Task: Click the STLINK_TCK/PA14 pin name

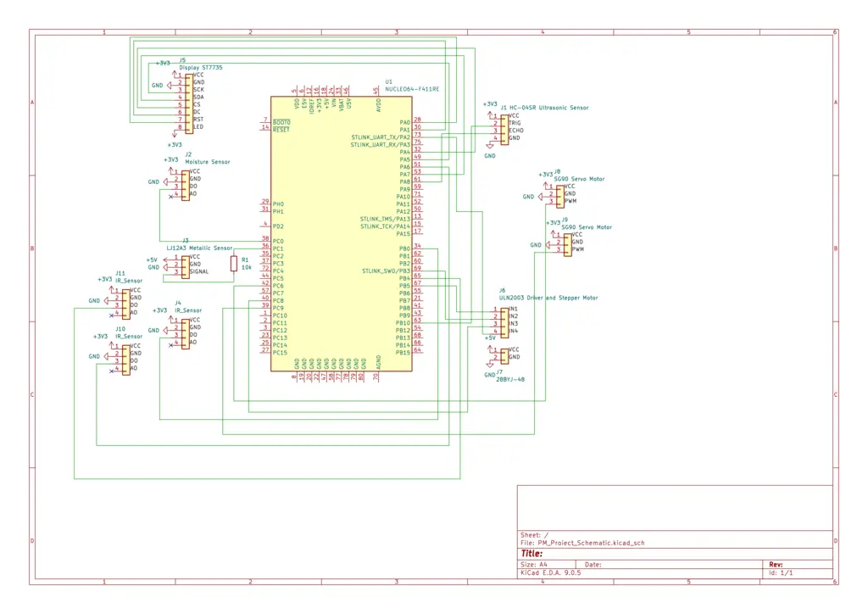Action: coord(385,226)
